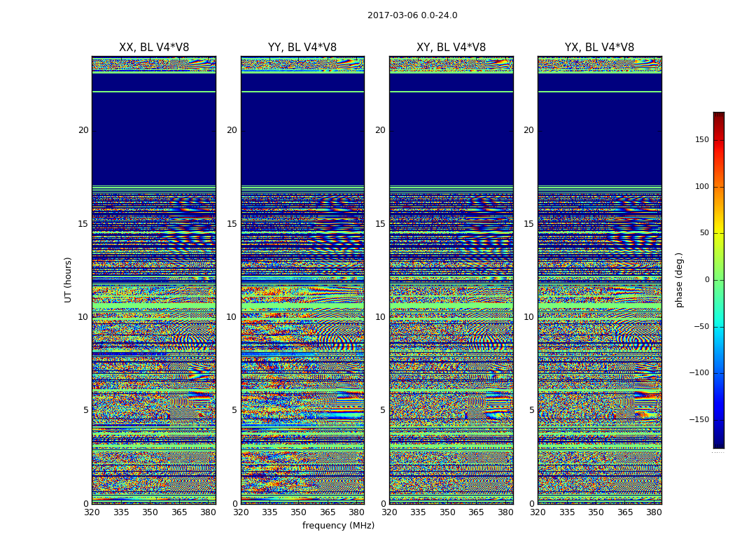
Task: Pick the dark blue bottom of the colorbar
Action: pos(718,444)
